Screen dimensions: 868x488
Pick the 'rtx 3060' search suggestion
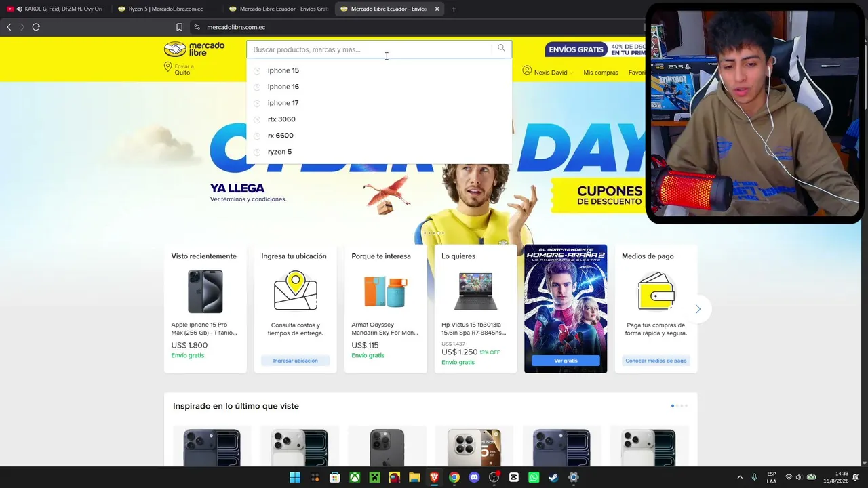[x=378, y=119]
